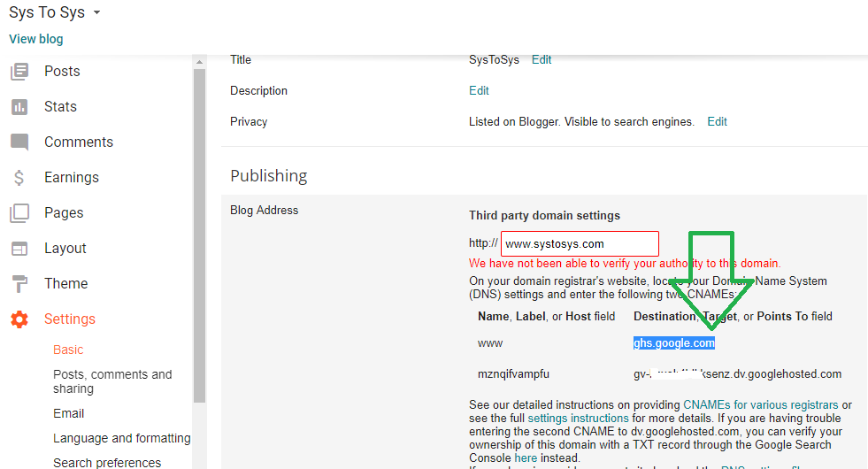
Task: Select the Layout menu label
Action: click(x=65, y=249)
